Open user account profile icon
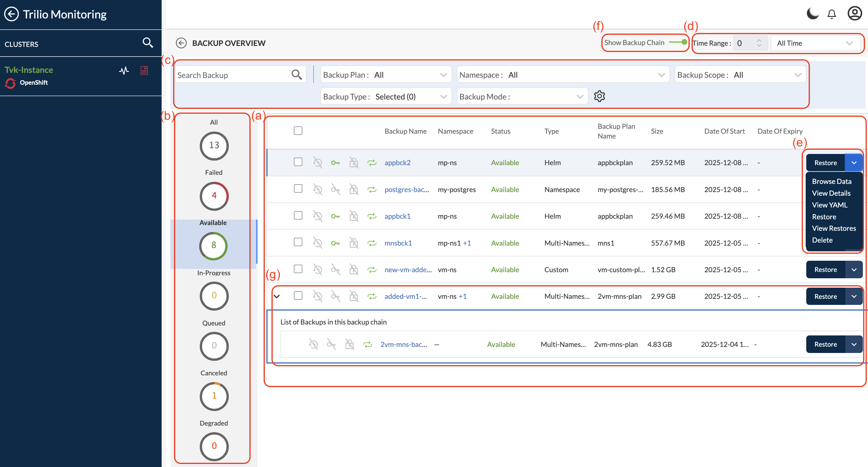The width and height of the screenshot is (868, 467). (854, 14)
